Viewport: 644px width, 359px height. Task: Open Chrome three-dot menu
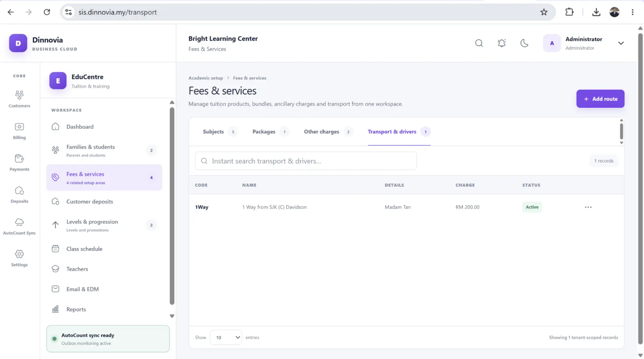tap(632, 12)
